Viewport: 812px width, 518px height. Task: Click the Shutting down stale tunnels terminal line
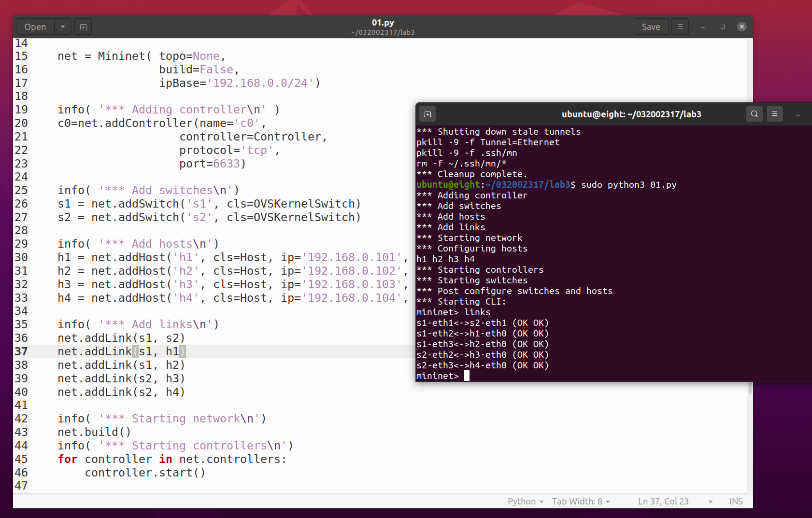[499, 132]
